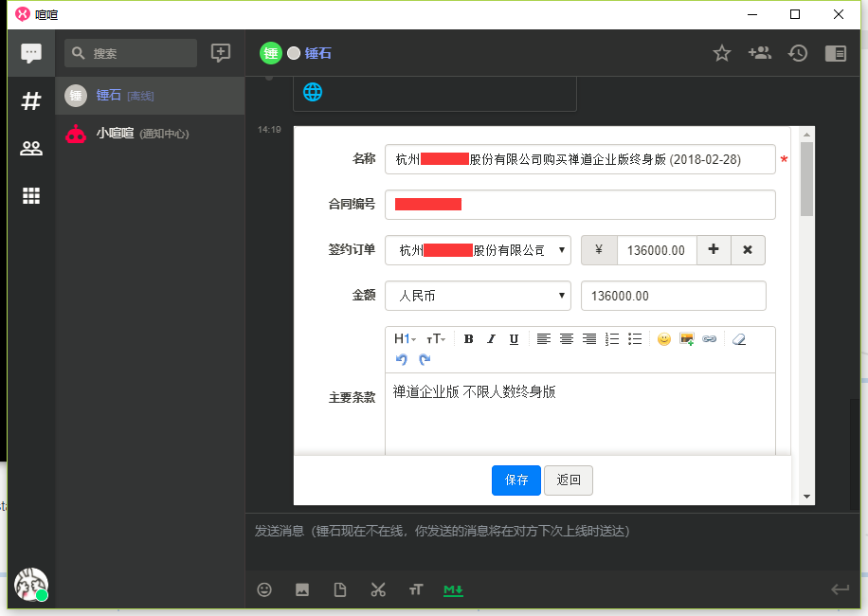
Task: Take screenshot with scissors icon
Action: click(x=378, y=589)
